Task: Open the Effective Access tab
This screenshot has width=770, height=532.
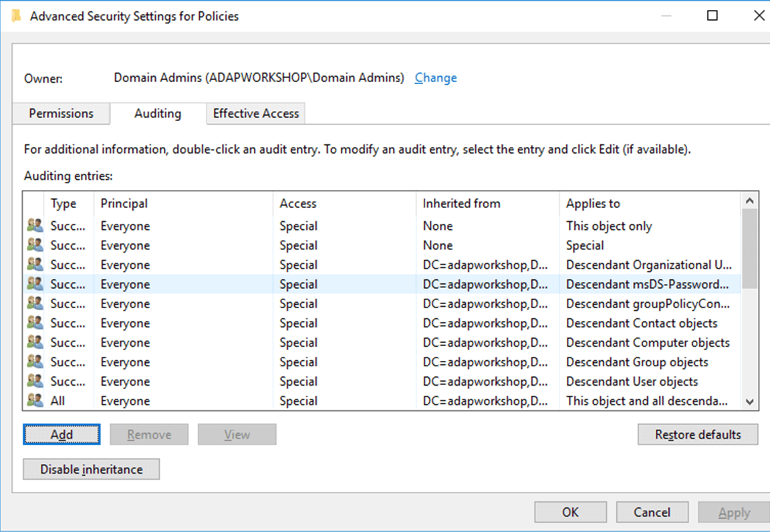Action: [x=256, y=114]
